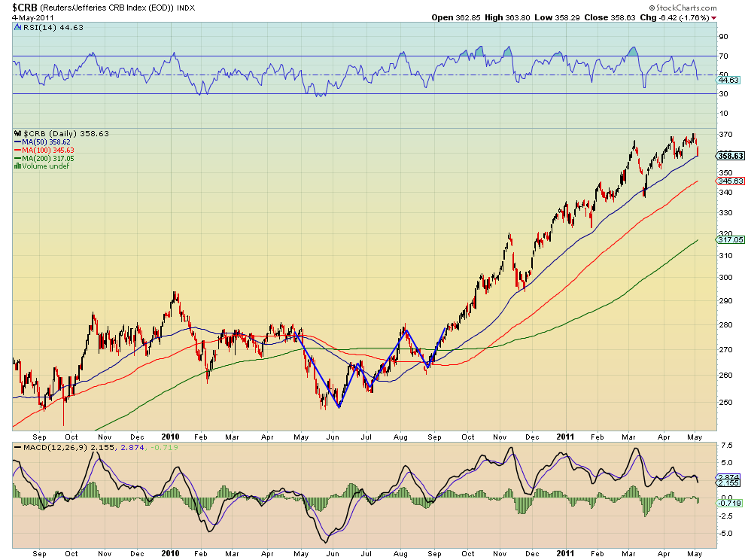Click the Low 358.29 value
Viewport: 745px width, 560px height.
(557, 17)
